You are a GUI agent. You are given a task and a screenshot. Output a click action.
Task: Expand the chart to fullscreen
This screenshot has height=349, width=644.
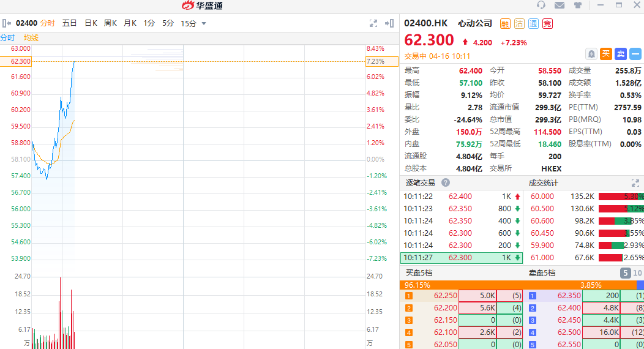[x=373, y=23]
